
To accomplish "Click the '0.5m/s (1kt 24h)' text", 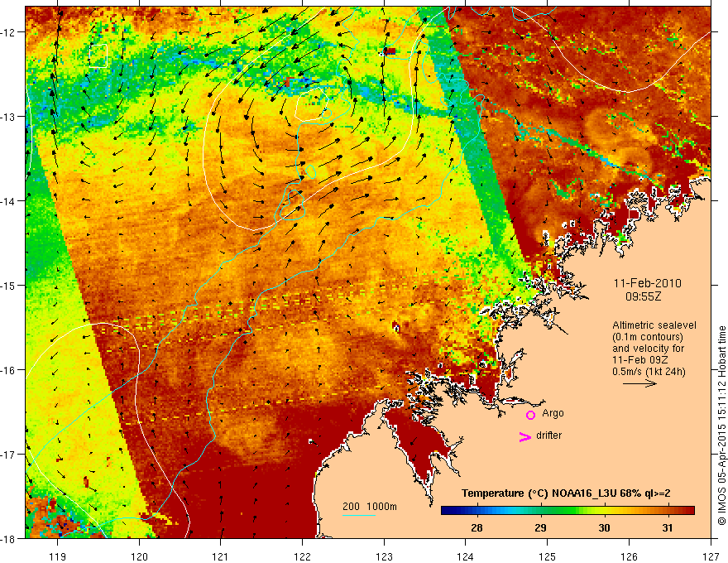I will click(x=649, y=371).
